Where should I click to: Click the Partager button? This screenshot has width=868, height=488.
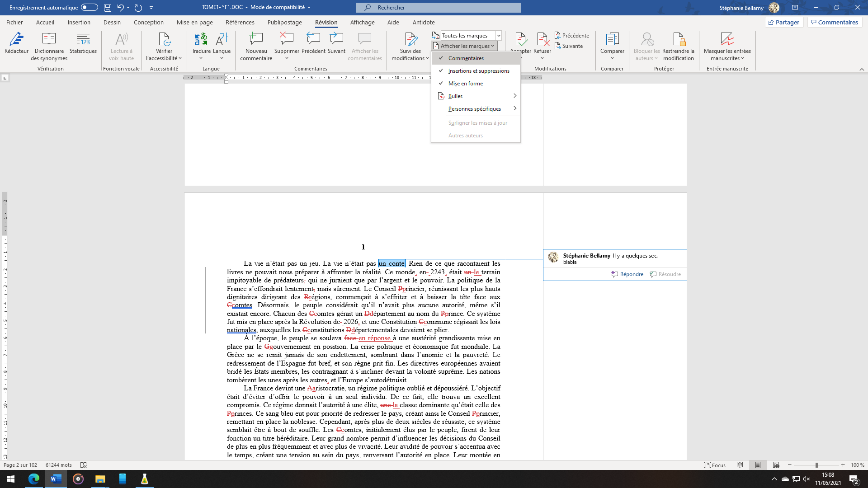784,22
